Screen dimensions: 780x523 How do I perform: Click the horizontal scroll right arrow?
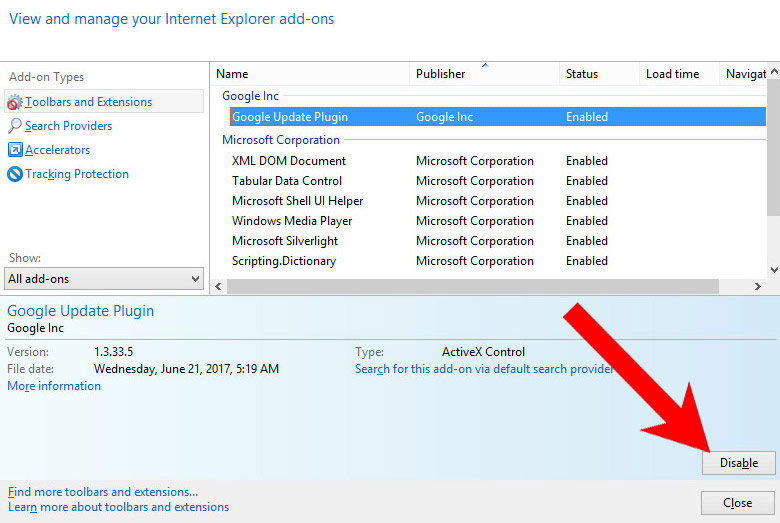758,286
